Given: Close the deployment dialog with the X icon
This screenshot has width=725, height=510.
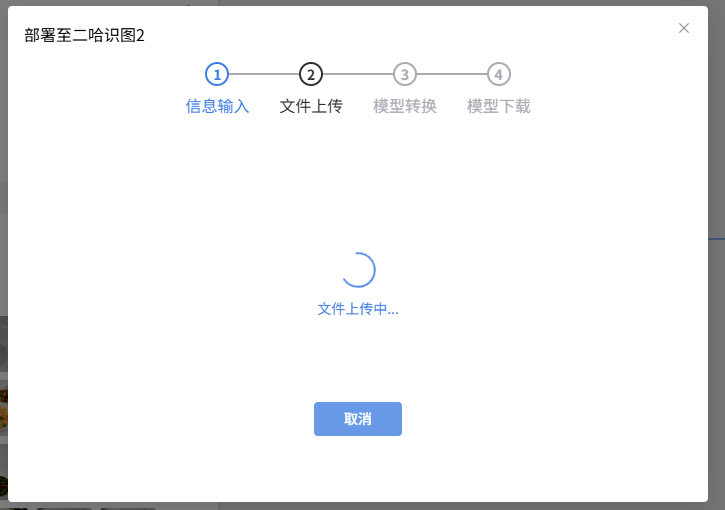Looking at the screenshot, I should [684, 28].
